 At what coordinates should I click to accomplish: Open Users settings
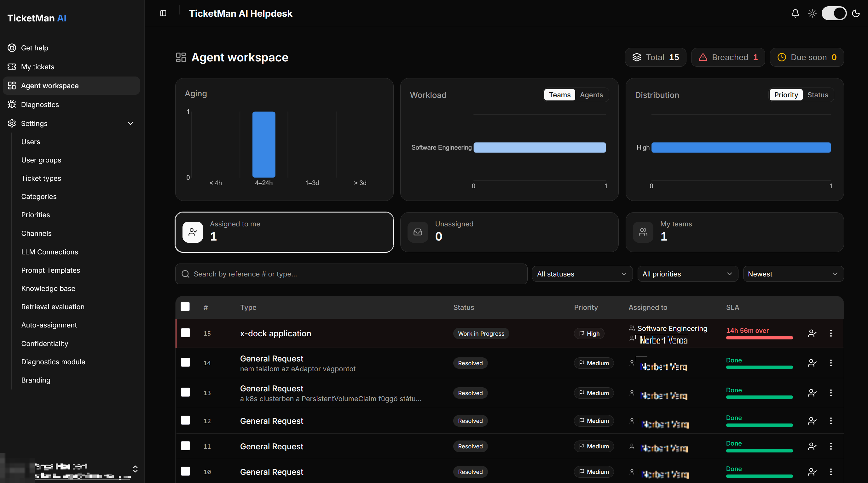[31, 142]
